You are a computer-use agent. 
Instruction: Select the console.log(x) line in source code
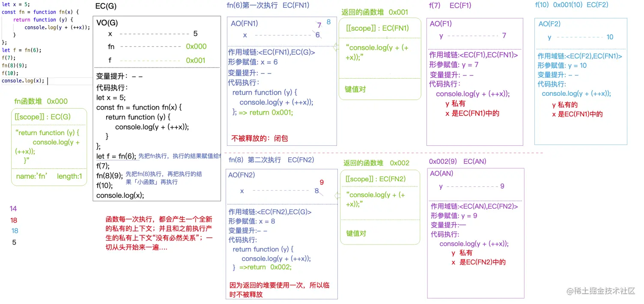coord(24,81)
